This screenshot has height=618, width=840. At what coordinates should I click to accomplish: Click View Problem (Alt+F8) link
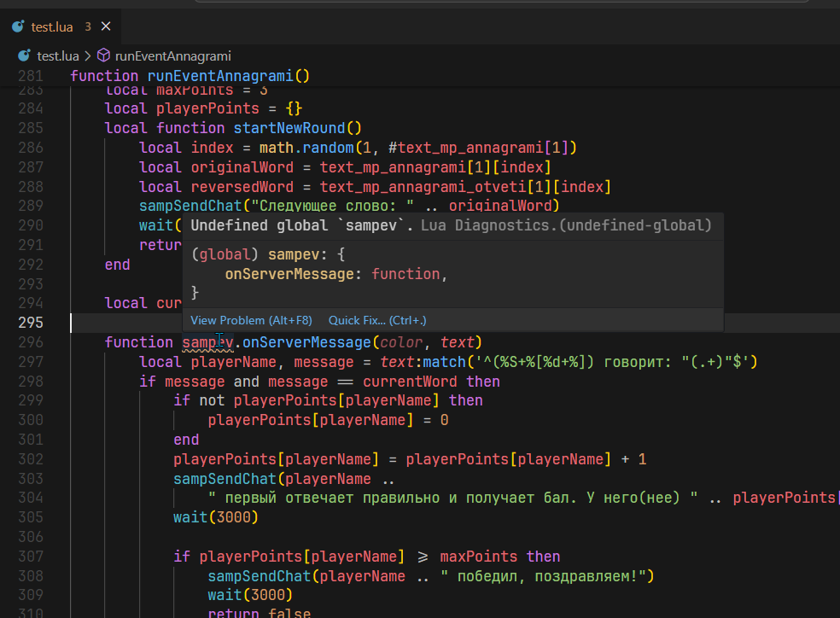click(251, 320)
